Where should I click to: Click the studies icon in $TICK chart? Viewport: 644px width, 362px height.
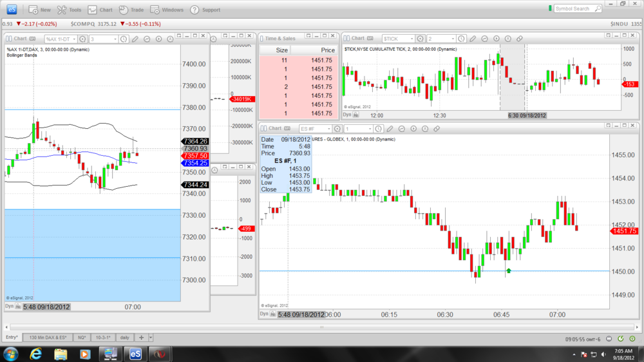(485, 39)
